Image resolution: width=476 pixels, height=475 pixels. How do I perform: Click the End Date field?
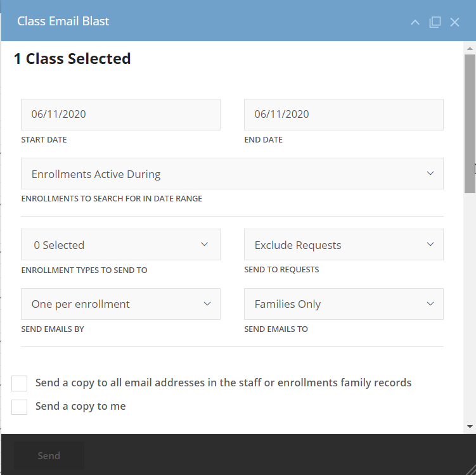[x=344, y=115]
